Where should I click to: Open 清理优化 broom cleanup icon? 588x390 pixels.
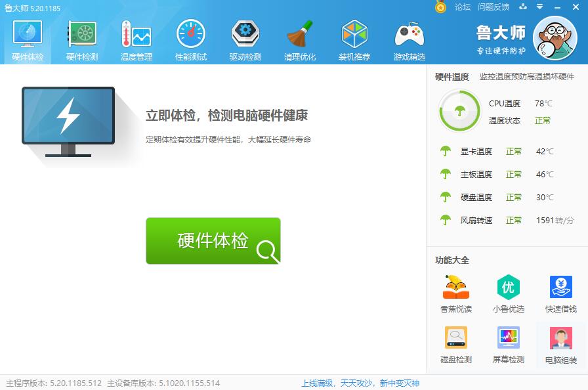300,39
